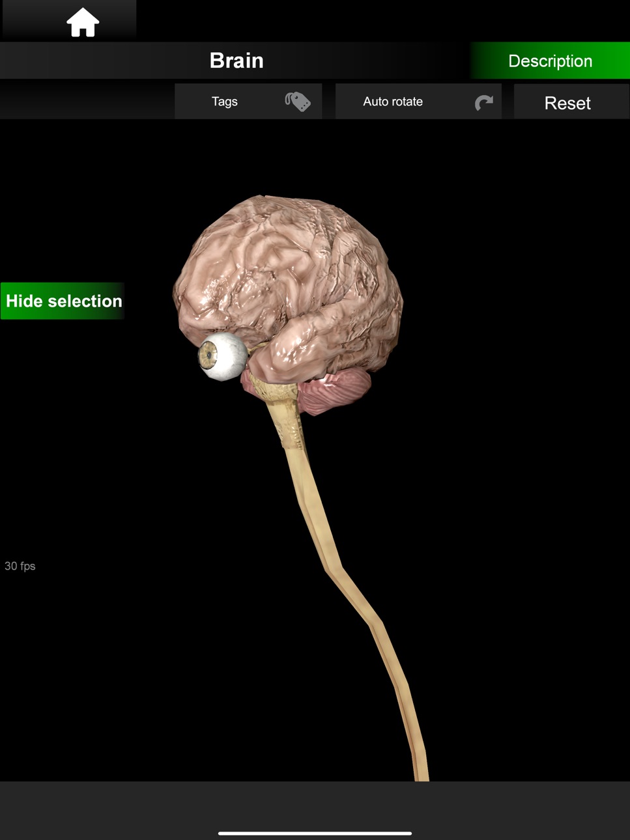Tap the 30 fps counter text
The image size is (630, 840).
[x=20, y=566]
